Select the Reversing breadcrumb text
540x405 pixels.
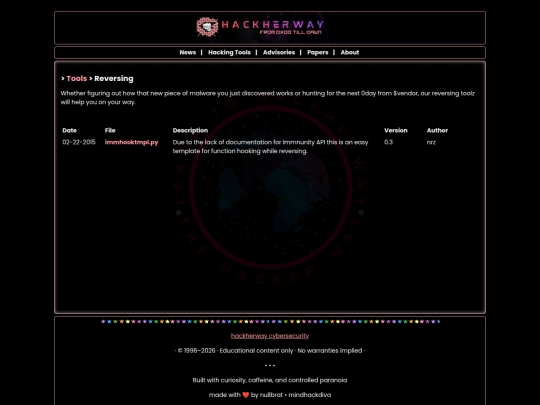tap(114, 79)
